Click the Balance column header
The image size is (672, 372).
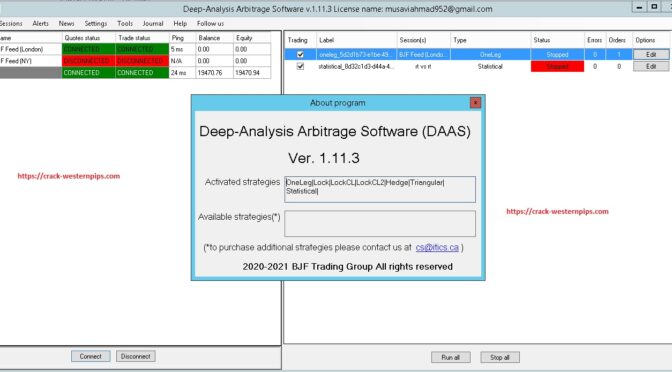(214, 38)
